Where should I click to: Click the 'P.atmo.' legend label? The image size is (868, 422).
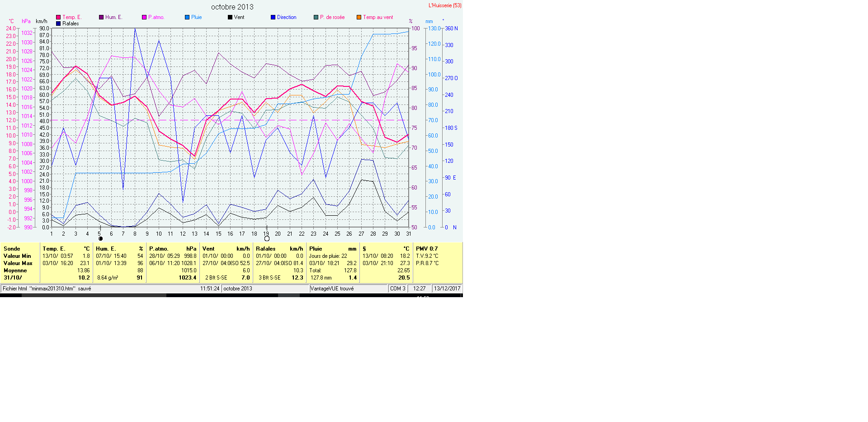[156, 17]
